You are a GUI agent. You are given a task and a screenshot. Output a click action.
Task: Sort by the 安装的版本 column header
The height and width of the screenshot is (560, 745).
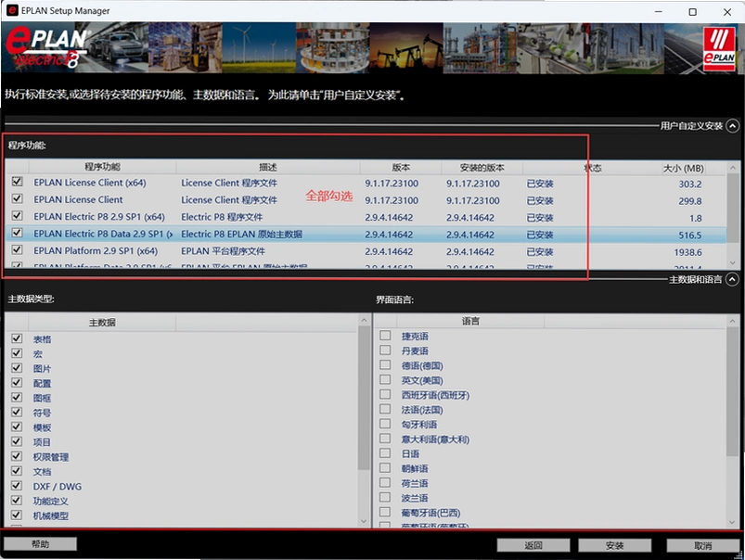(482, 168)
